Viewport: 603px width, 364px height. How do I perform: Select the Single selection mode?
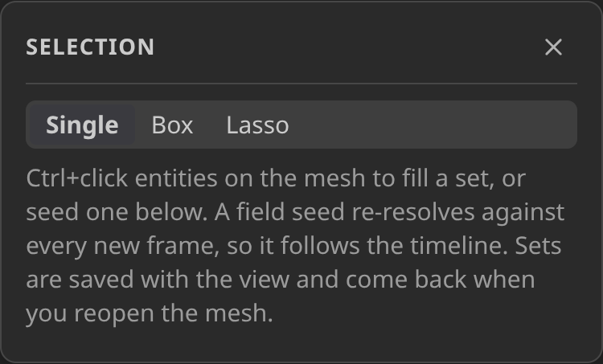[x=82, y=125]
